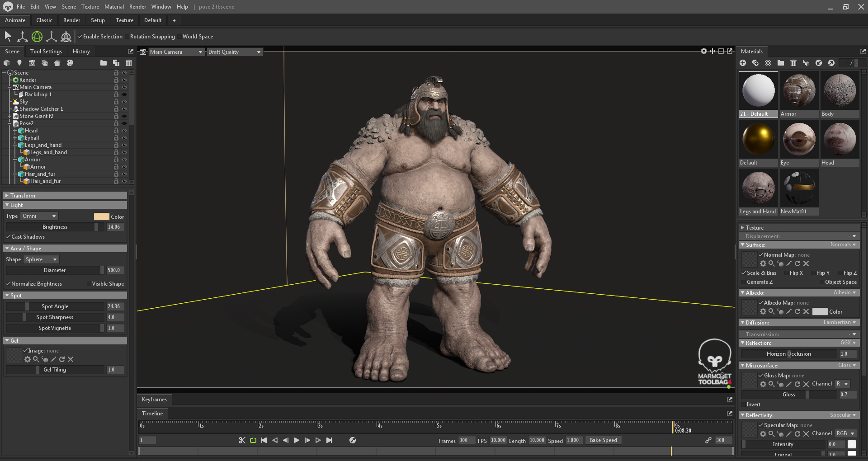
Task: Click the light Color swatch
Action: [101, 216]
